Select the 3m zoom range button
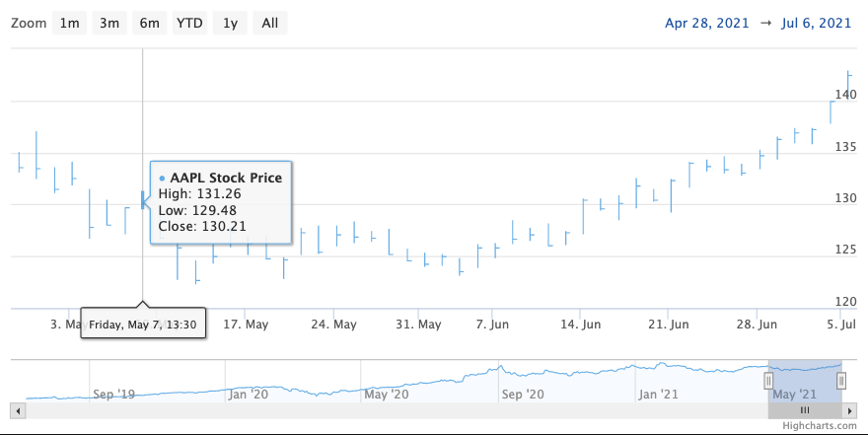This screenshot has width=868, height=435. click(x=109, y=23)
